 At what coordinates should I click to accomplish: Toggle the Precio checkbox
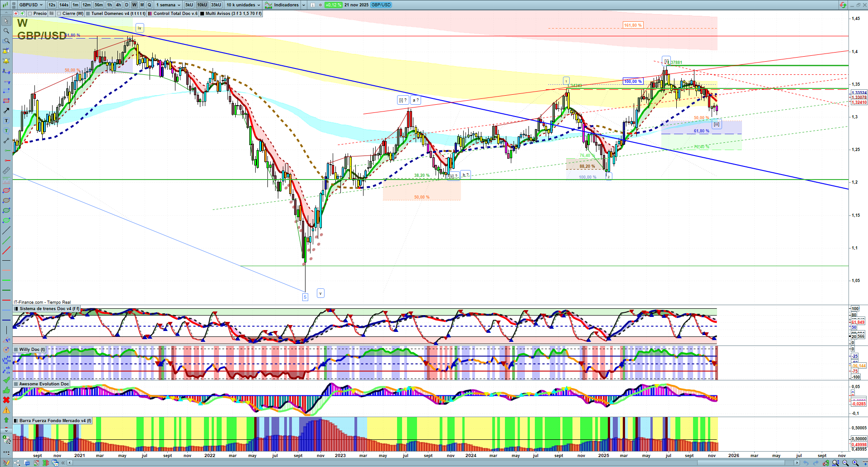30,14
